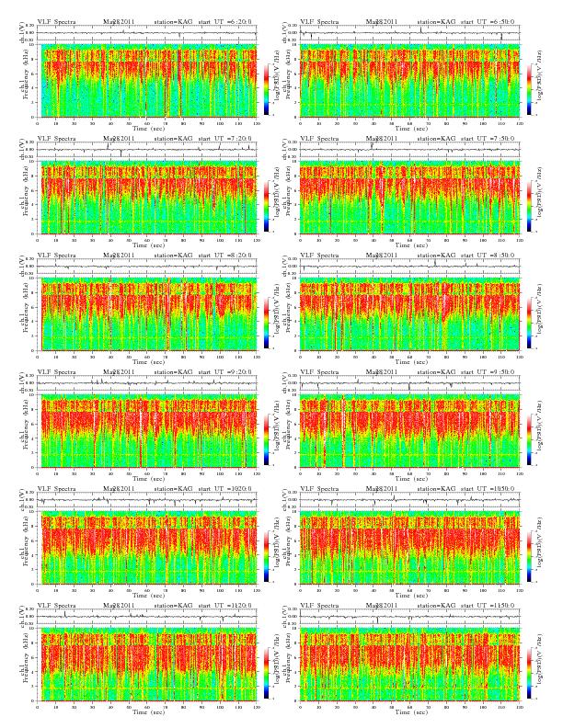Click the 'Time (sec)' label under the 11:20:0 panel
Screen dimensions: 563x728
pos(149,711)
